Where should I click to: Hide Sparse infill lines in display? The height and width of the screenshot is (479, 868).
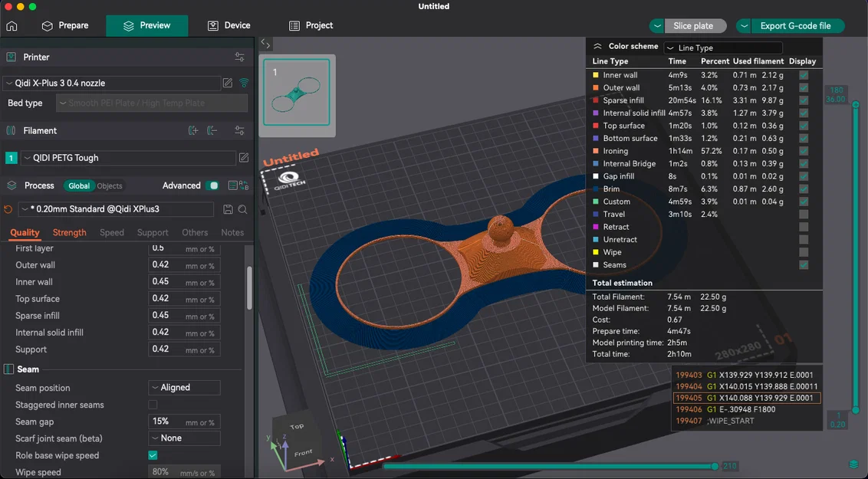(x=804, y=100)
